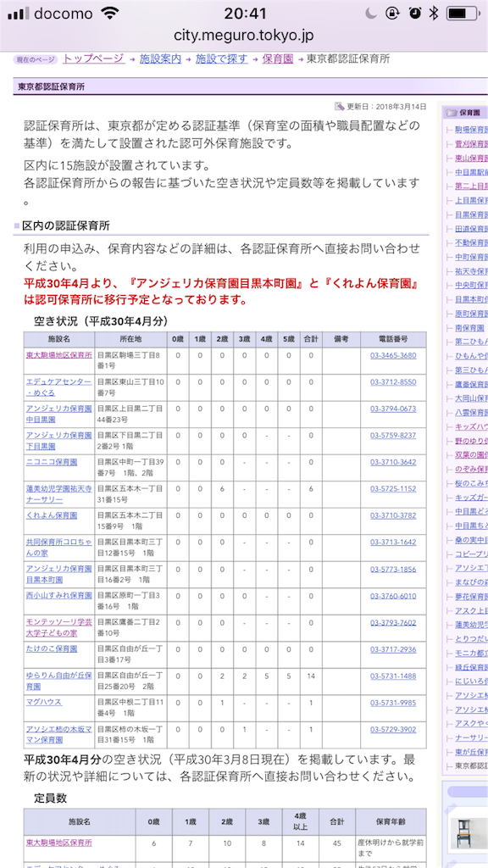Tap the rotation lock status icon

tap(391, 14)
